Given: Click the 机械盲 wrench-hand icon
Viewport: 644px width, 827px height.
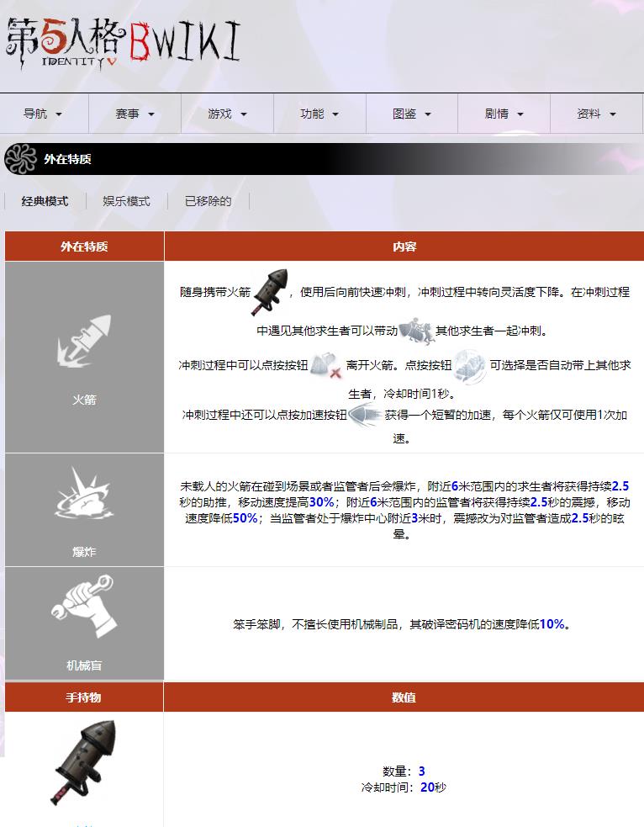Looking at the screenshot, I should [x=84, y=606].
